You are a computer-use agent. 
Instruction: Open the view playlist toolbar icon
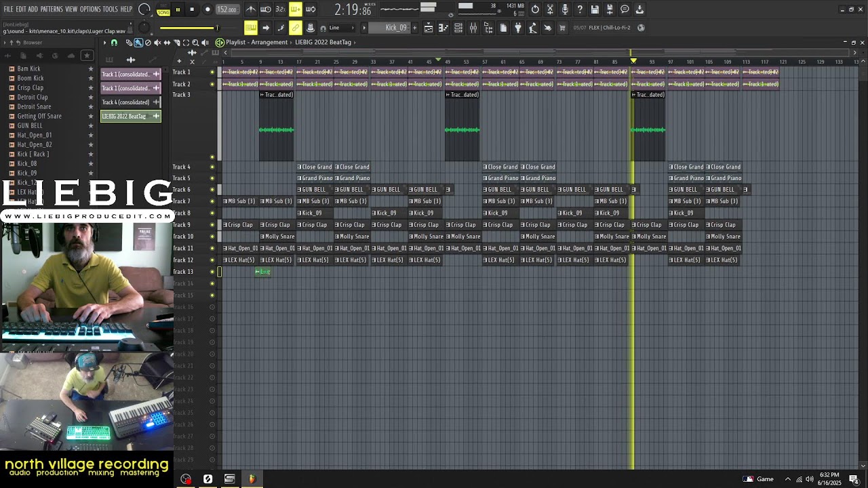[429, 28]
